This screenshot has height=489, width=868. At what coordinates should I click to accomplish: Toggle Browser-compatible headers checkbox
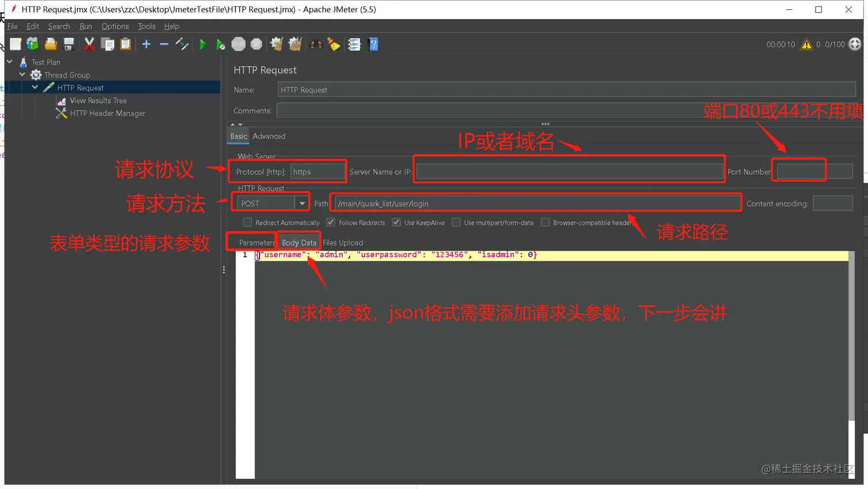coord(545,222)
